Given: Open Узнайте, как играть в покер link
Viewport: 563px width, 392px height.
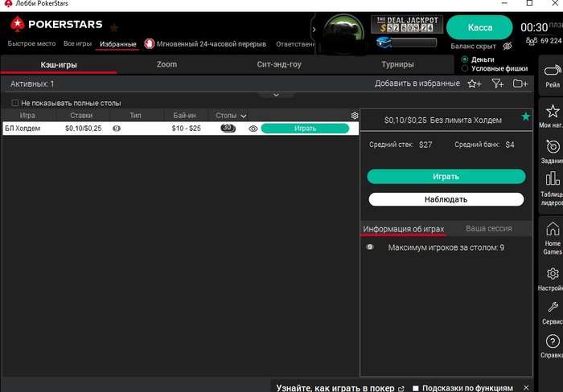Looking at the screenshot, I should 335,388.
